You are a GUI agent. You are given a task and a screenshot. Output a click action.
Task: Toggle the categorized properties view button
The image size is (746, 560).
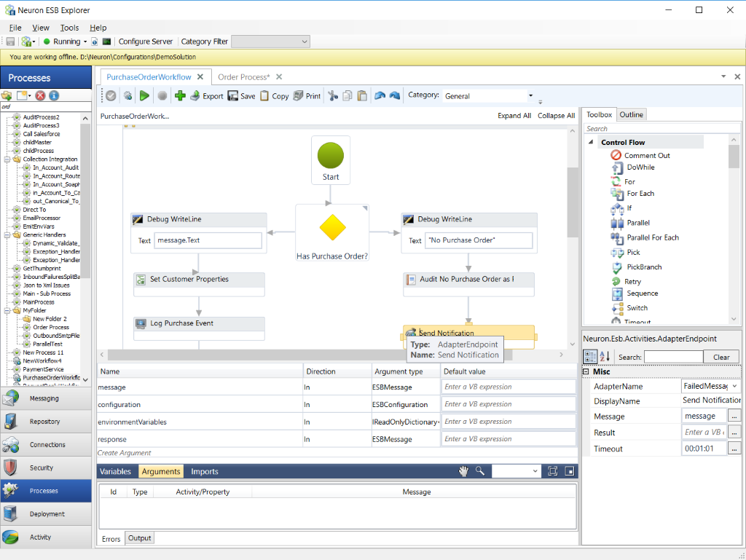tap(589, 357)
